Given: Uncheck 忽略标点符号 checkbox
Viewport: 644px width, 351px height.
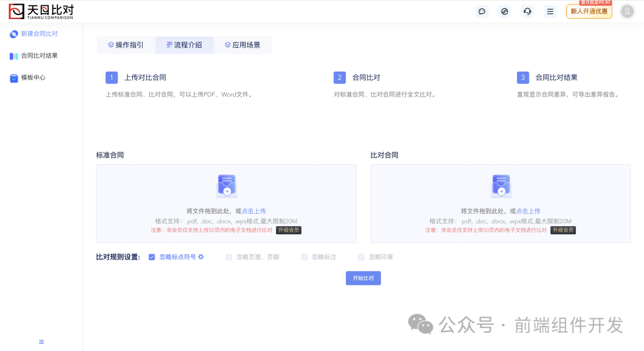Looking at the screenshot, I should pos(152,257).
